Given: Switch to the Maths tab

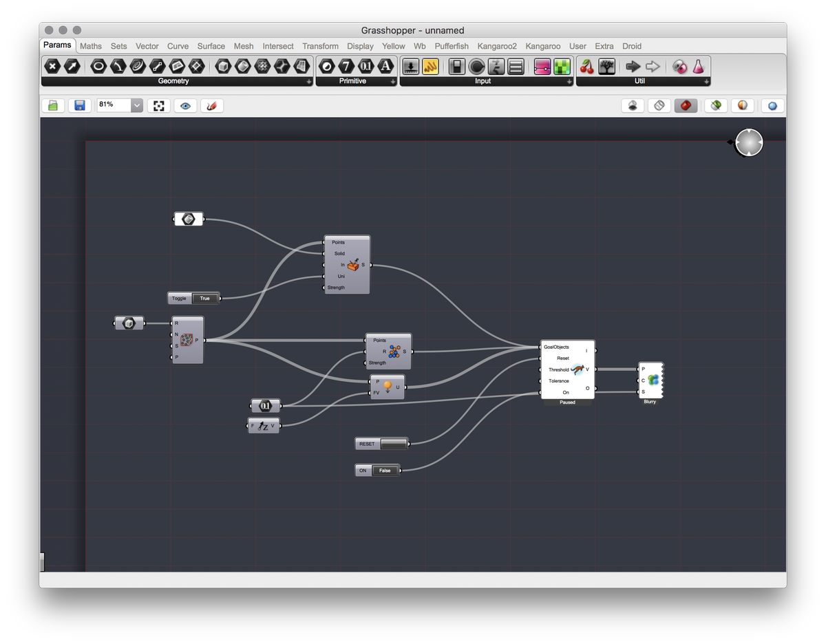Looking at the screenshot, I should pyautogui.click(x=91, y=46).
